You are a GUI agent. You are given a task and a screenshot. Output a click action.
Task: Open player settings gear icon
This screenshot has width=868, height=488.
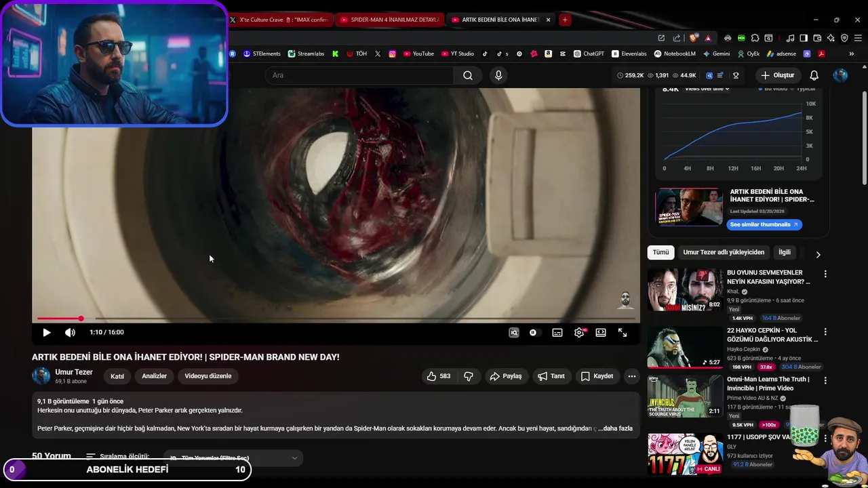coord(579,333)
